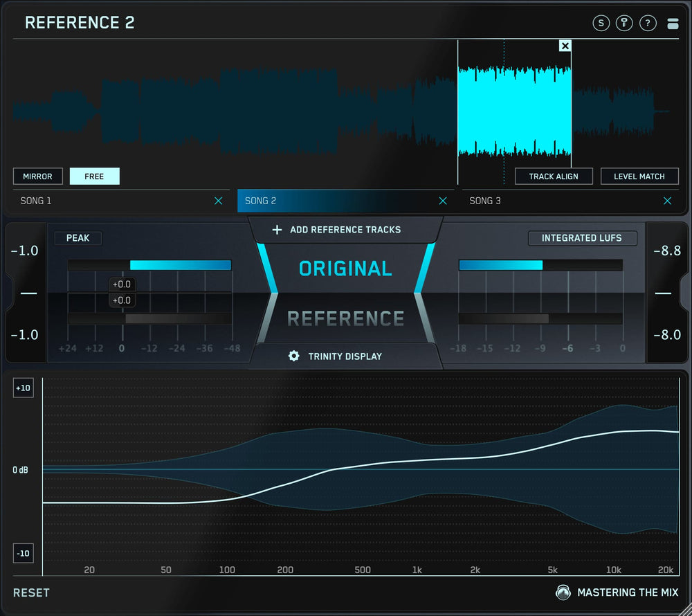Image resolution: width=692 pixels, height=616 pixels.
Task: Change the Integrated LUFS meter mode
Action: coord(583,237)
